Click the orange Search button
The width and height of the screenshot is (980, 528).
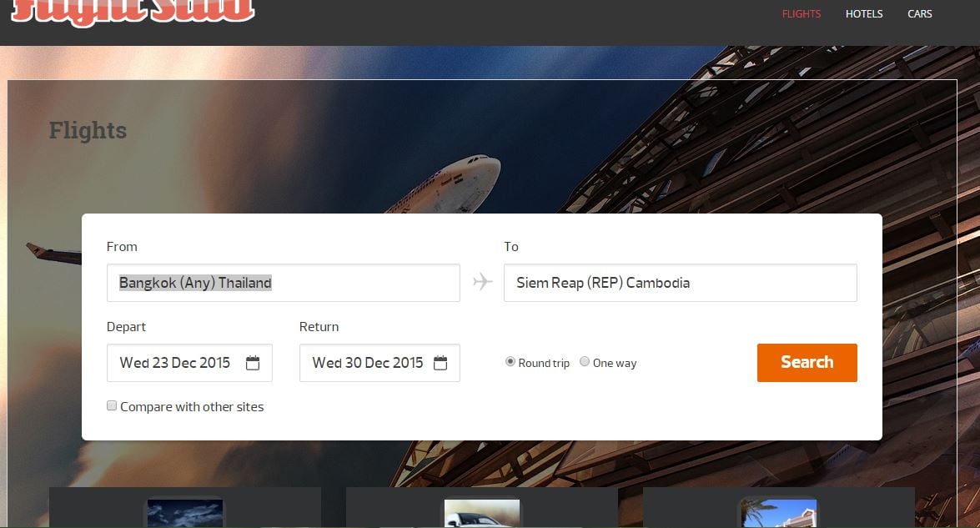807,362
